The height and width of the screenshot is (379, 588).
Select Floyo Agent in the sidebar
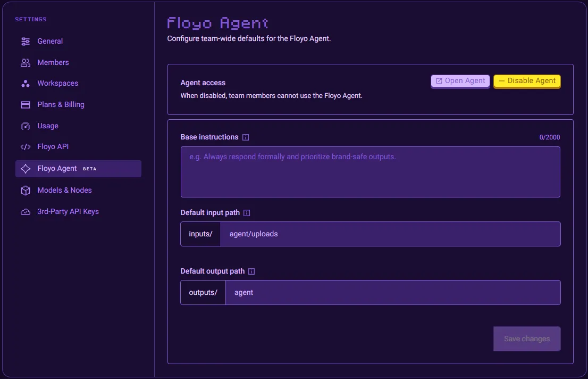pos(78,169)
